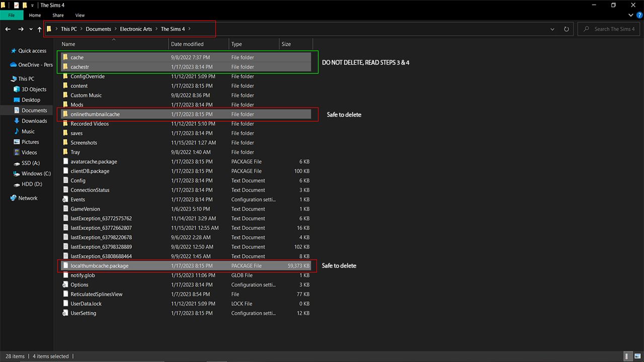Screen dimensions: 644x362
Task: Open the Share ribbon tab
Action: pyautogui.click(x=58, y=16)
